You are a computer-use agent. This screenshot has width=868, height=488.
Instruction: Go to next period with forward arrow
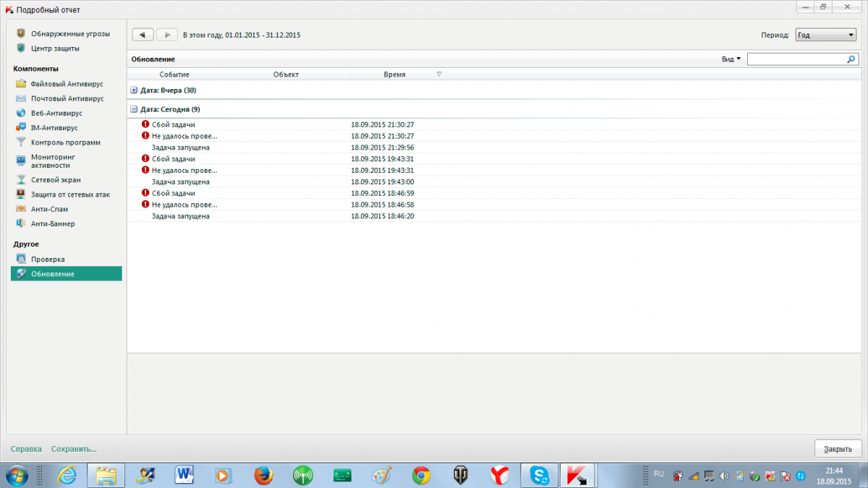click(167, 35)
